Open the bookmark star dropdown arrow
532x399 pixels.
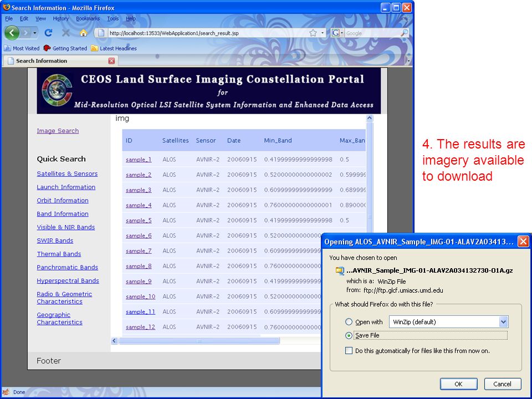[322, 33]
